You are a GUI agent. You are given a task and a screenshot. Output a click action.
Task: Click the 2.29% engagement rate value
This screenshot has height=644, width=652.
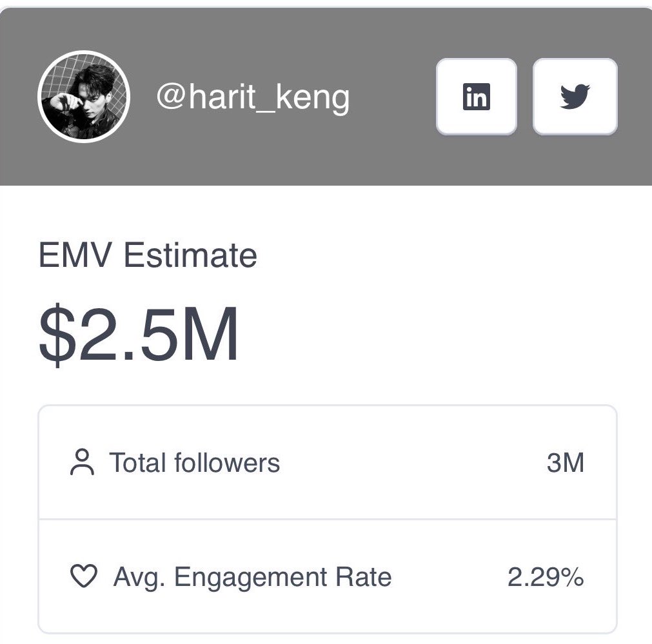click(546, 577)
